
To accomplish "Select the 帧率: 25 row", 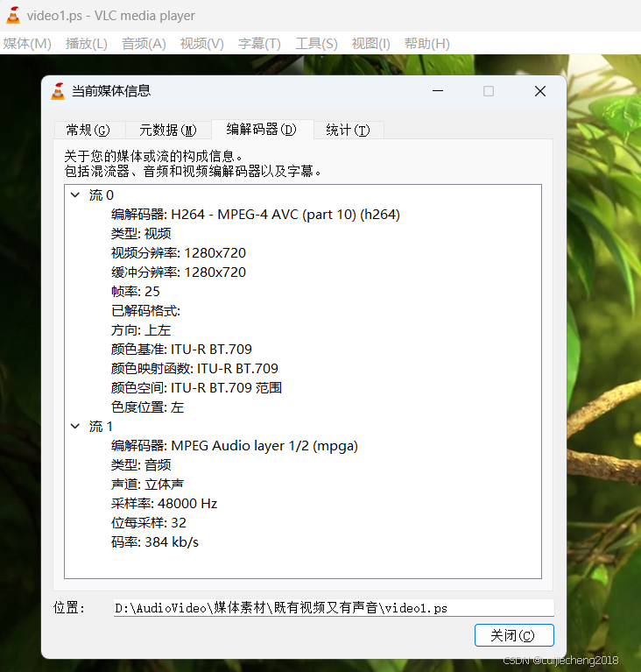I will 136,292.
